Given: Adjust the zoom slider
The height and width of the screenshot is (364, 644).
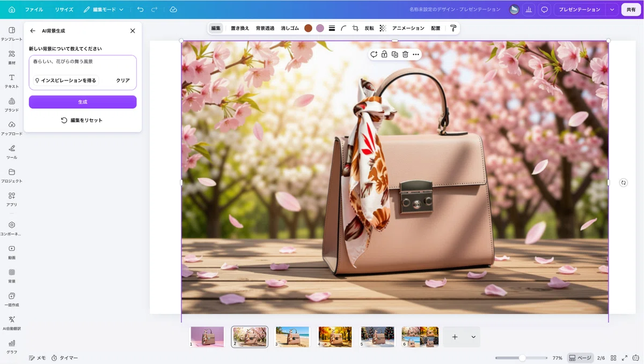Looking at the screenshot, I should (522, 358).
